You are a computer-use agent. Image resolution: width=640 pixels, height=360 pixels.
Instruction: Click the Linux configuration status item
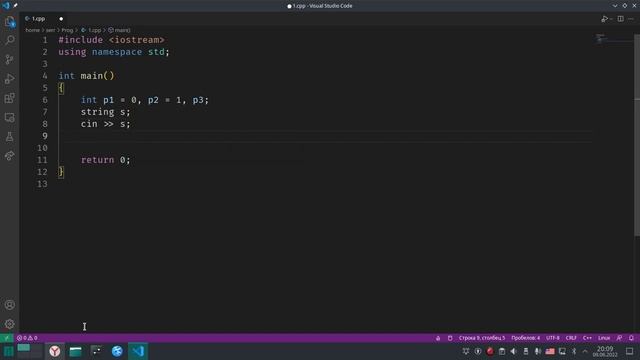click(604, 338)
